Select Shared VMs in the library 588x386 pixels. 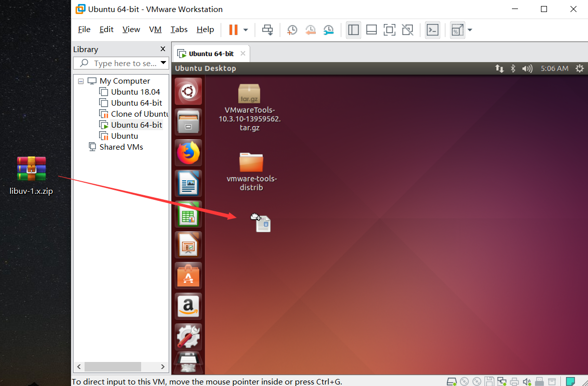click(x=121, y=147)
